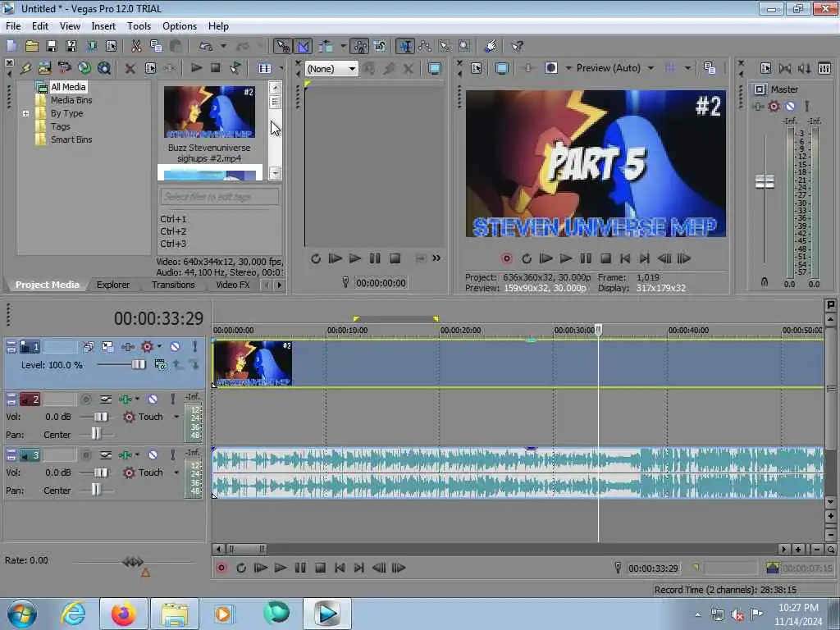Toggle Automatic Crossfades in toolbar
The image size is (840, 630).
click(x=303, y=46)
